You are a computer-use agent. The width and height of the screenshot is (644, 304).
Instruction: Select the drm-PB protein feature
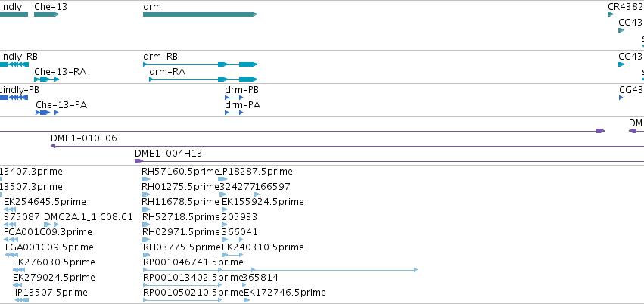[234, 98]
